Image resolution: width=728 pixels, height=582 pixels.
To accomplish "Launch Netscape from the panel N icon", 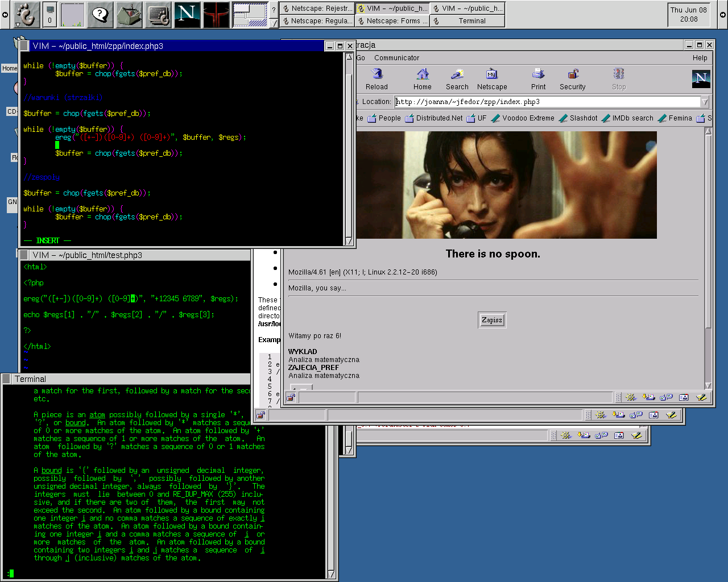I will [x=187, y=15].
